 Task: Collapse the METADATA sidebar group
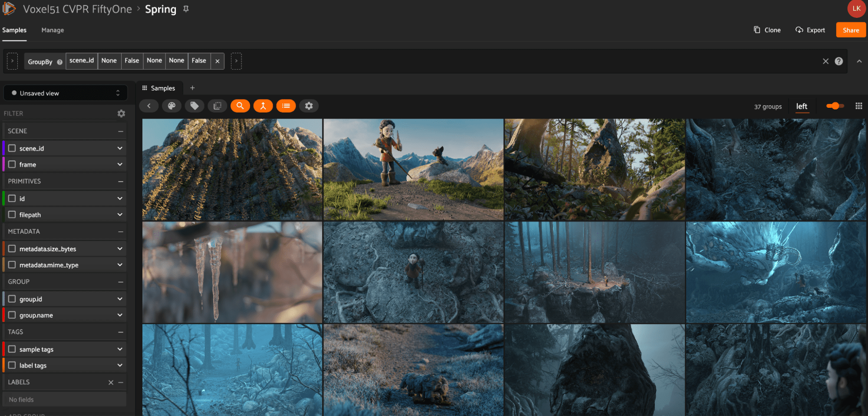[121, 232]
